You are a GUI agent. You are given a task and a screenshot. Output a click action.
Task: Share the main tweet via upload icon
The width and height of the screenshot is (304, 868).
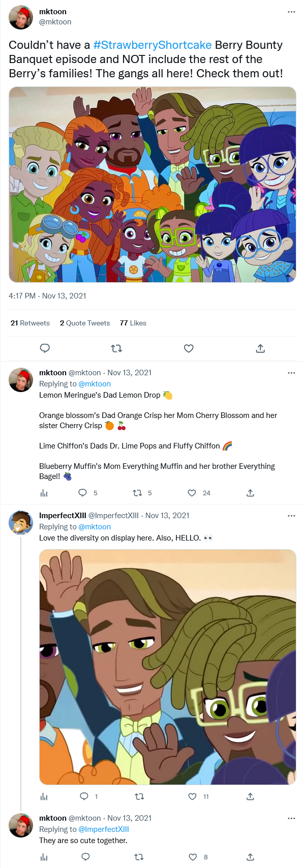point(260,348)
